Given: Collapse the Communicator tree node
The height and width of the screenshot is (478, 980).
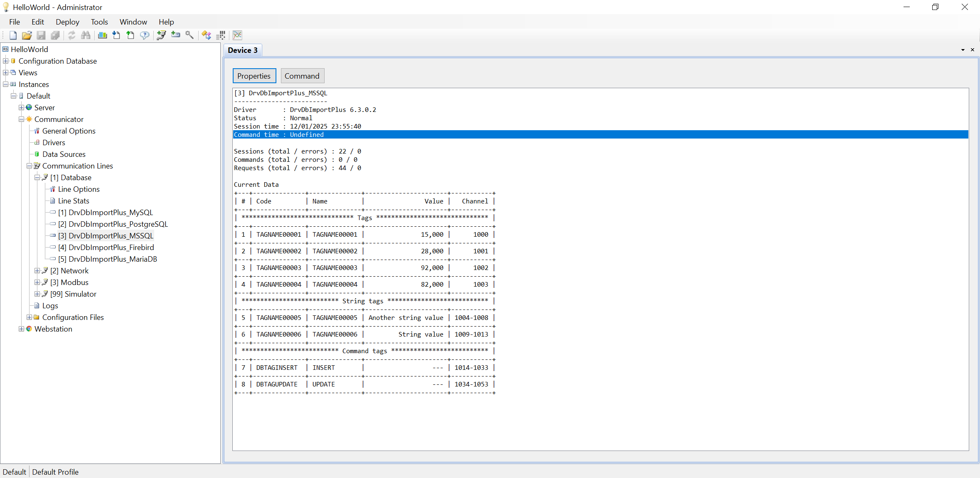Looking at the screenshot, I should pos(21,119).
